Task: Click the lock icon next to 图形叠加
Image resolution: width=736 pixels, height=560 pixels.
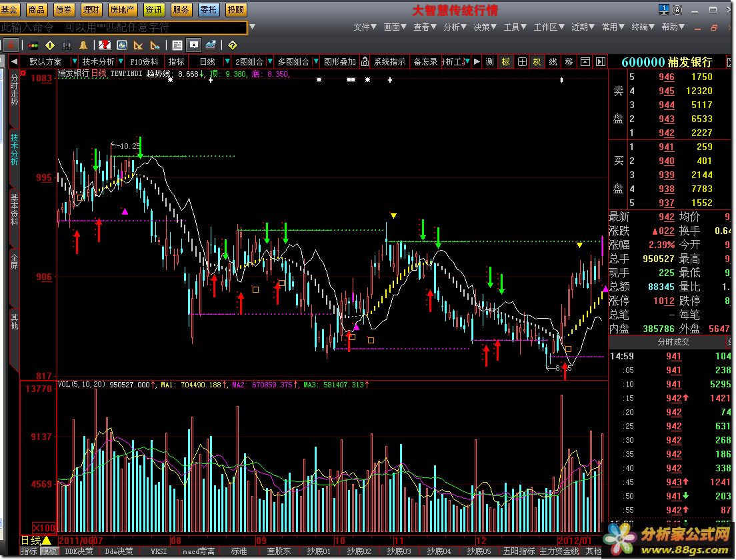Action: coord(365,62)
